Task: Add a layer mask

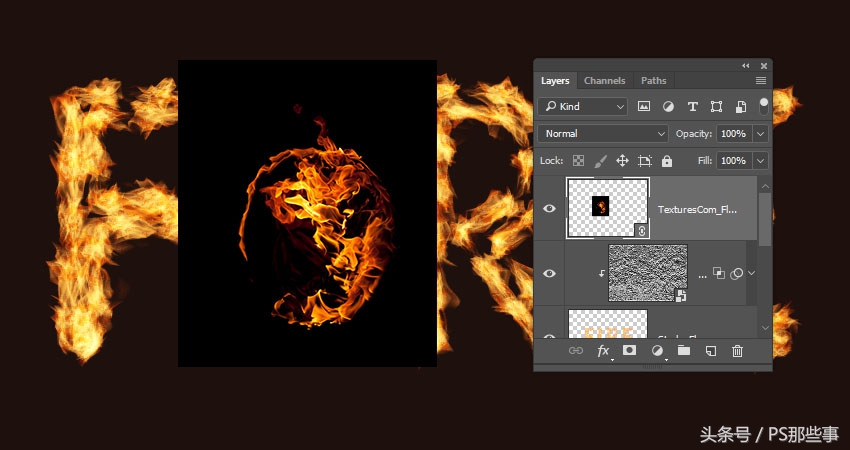Action: tap(629, 350)
